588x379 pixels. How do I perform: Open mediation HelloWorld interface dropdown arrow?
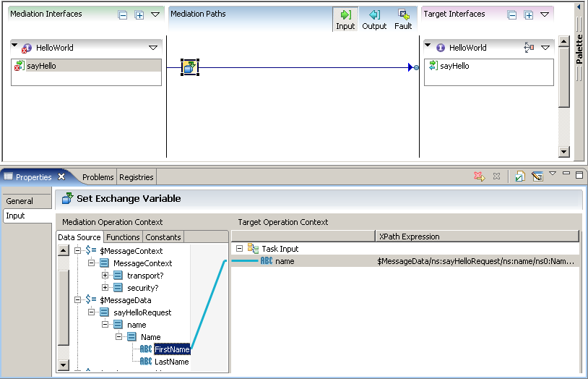tap(153, 48)
